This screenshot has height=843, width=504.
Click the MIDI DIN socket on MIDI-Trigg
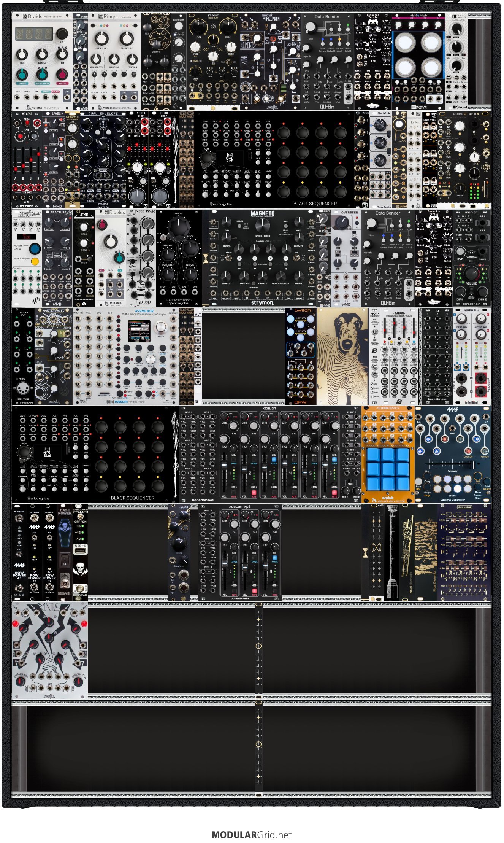click(22, 389)
